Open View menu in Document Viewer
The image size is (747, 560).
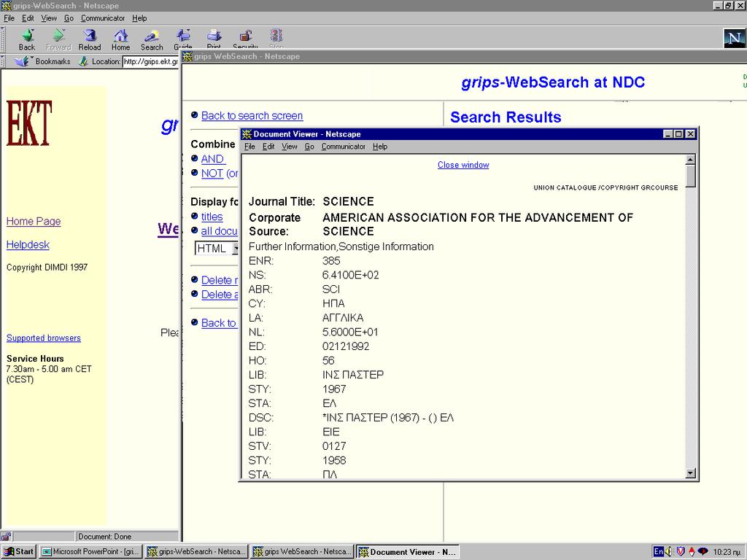(x=289, y=147)
